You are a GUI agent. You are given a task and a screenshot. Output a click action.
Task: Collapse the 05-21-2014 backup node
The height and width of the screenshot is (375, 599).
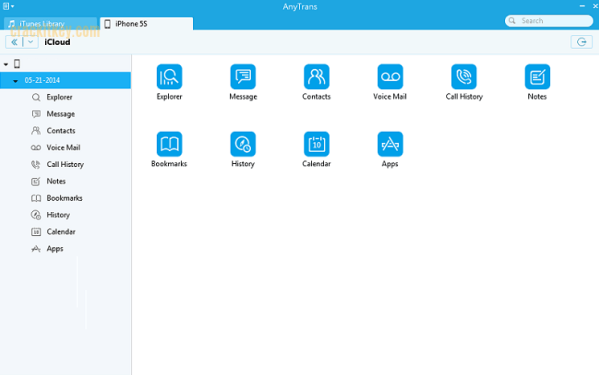click(x=15, y=81)
